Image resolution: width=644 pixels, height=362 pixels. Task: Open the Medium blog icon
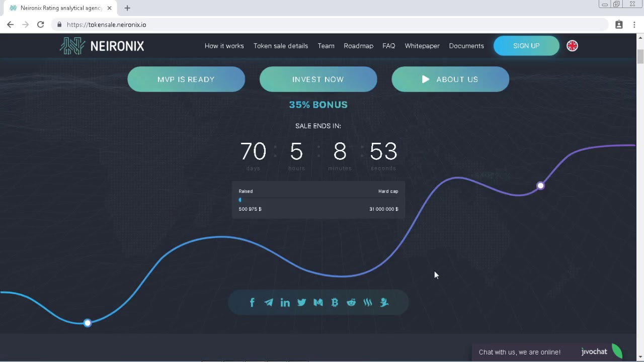point(318,302)
